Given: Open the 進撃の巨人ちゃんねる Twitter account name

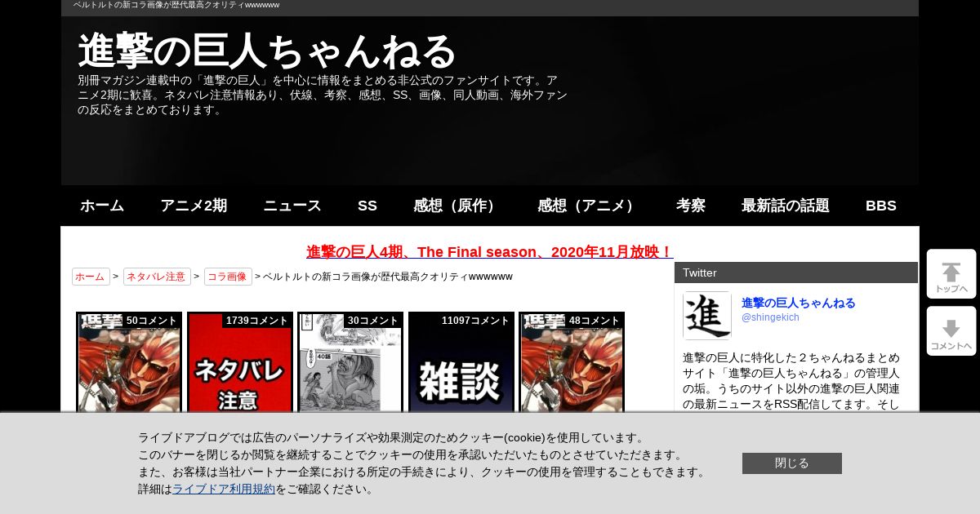Looking at the screenshot, I should tap(799, 303).
